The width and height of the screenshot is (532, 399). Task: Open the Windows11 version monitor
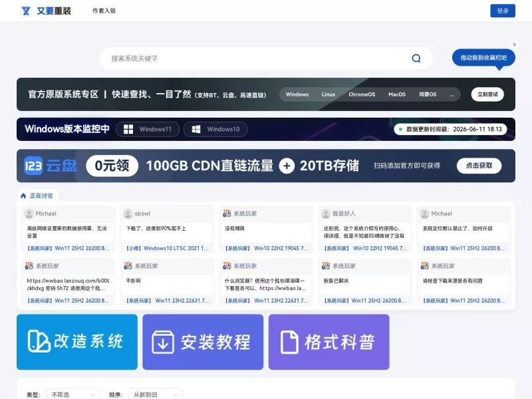pyautogui.click(x=148, y=129)
